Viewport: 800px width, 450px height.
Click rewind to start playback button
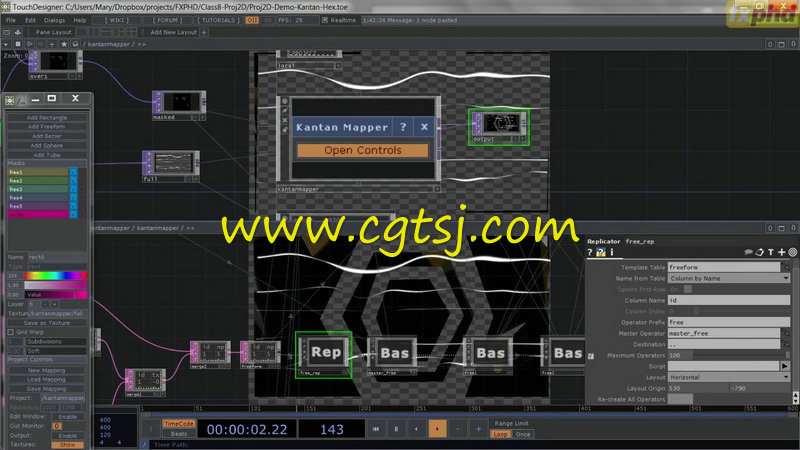click(x=376, y=429)
